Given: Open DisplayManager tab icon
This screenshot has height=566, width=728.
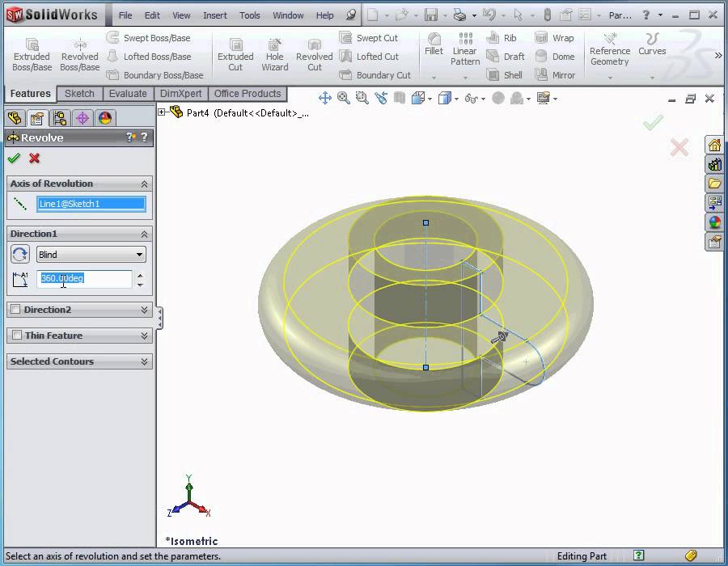Looking at the screenshot, I should (x=105, y=118).
